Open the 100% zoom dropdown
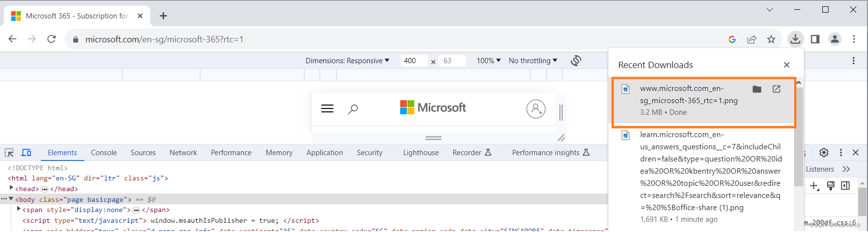Image resolution: width=868 pixels, height=232 pixels. click(x=489, y=61)
